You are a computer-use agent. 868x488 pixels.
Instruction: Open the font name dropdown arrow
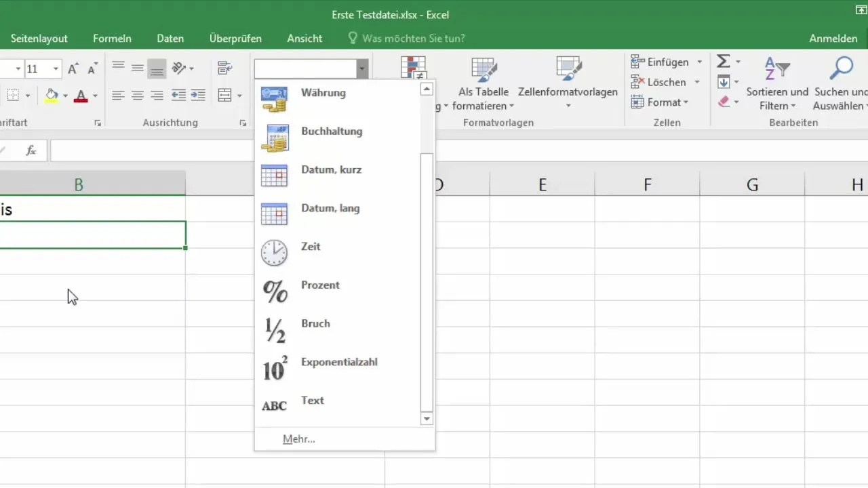(x=18, y=68)
